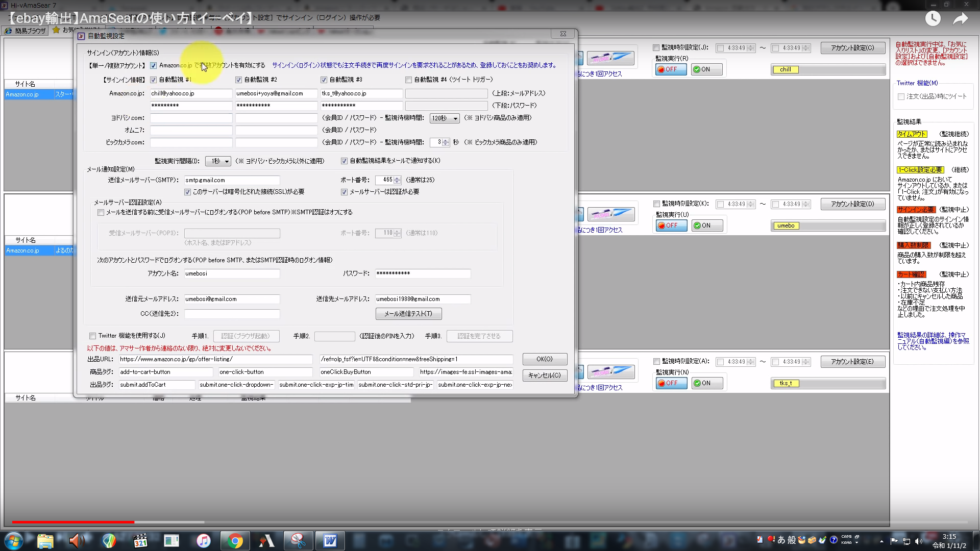This screenshot has height=551, width=980.
Task: Switch to Microsoft Word in taskbar
Action: coord(330,540)
